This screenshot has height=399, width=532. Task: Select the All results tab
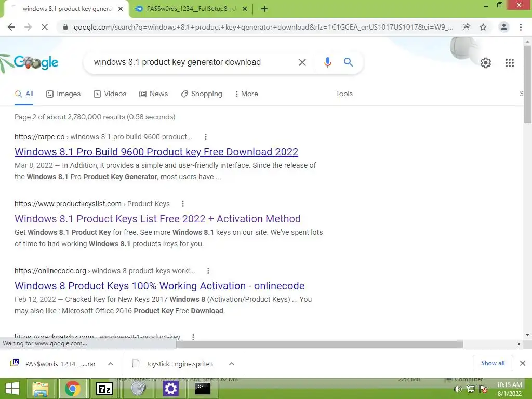(24, 94)
